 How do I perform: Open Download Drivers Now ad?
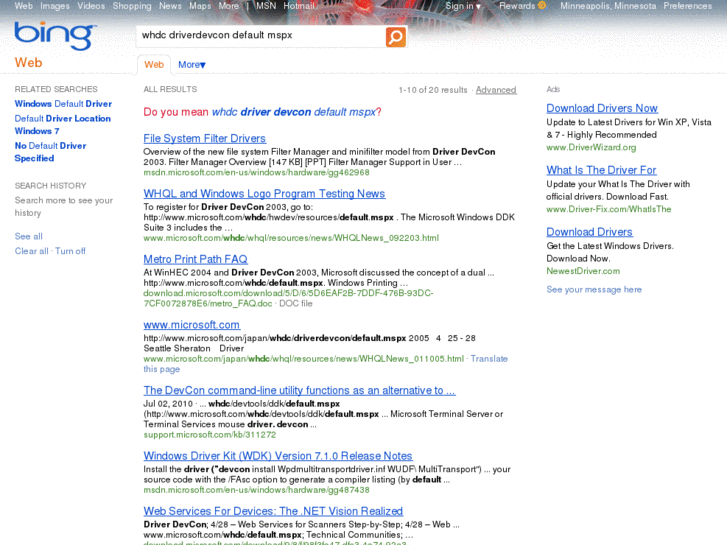[602, 108]
